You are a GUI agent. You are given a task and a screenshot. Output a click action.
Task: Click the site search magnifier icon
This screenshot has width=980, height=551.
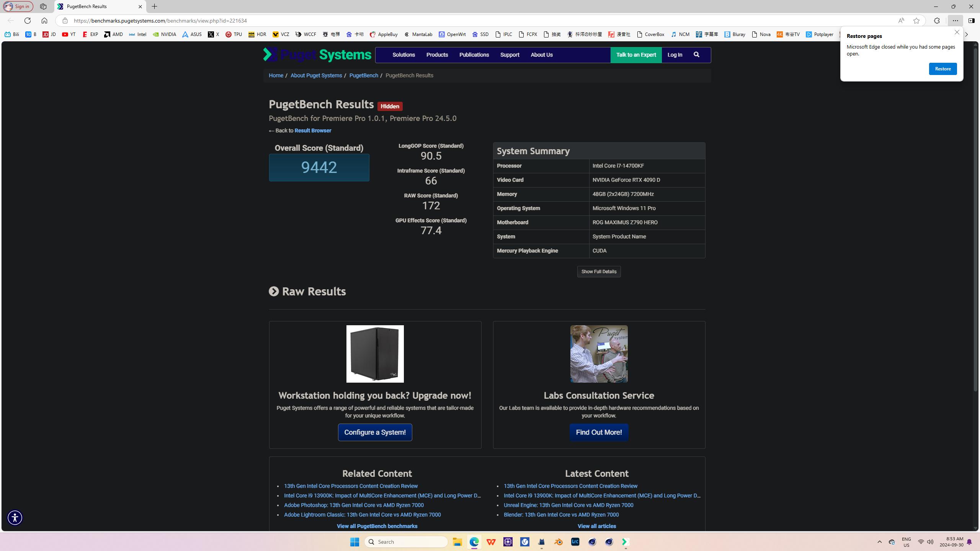(696, 55)
